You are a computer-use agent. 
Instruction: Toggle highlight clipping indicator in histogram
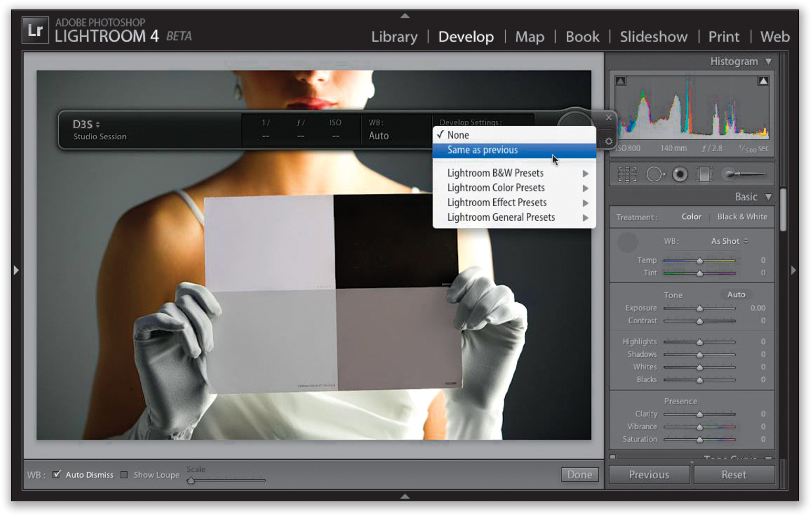(x=764, y=81)
